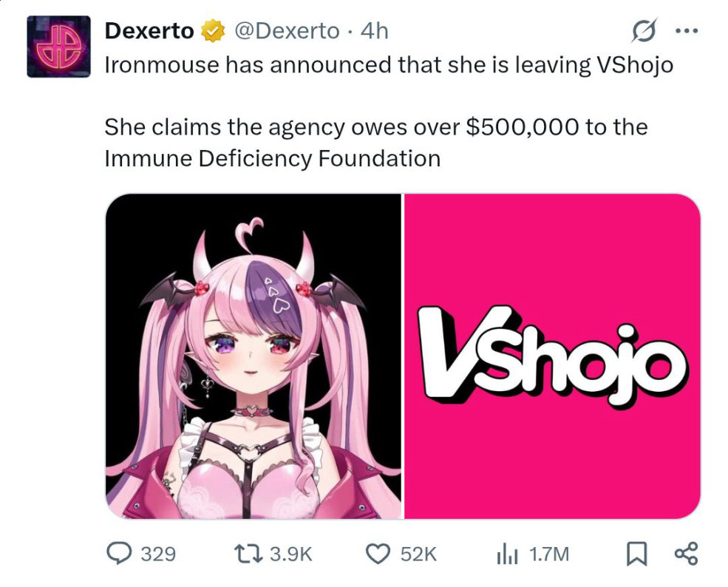Click the 1.7M views count
This screenshot has height=587, width=728.
tap(549, 554)
